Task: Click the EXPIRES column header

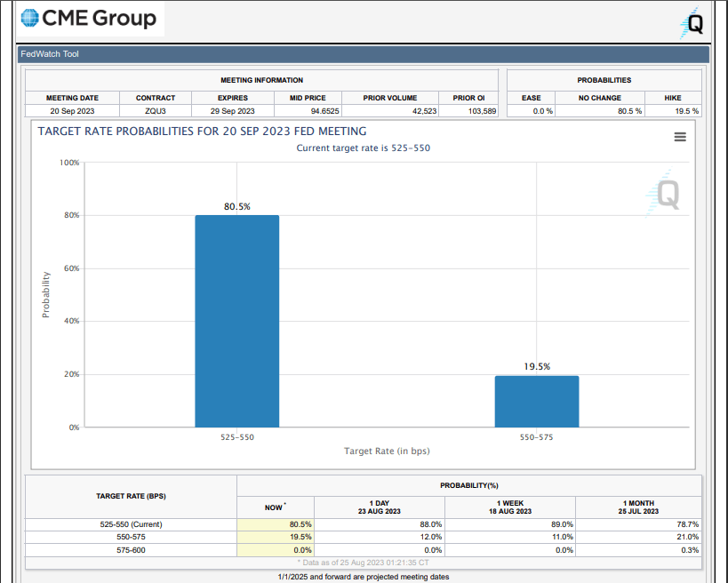Action: pos(233,98)
